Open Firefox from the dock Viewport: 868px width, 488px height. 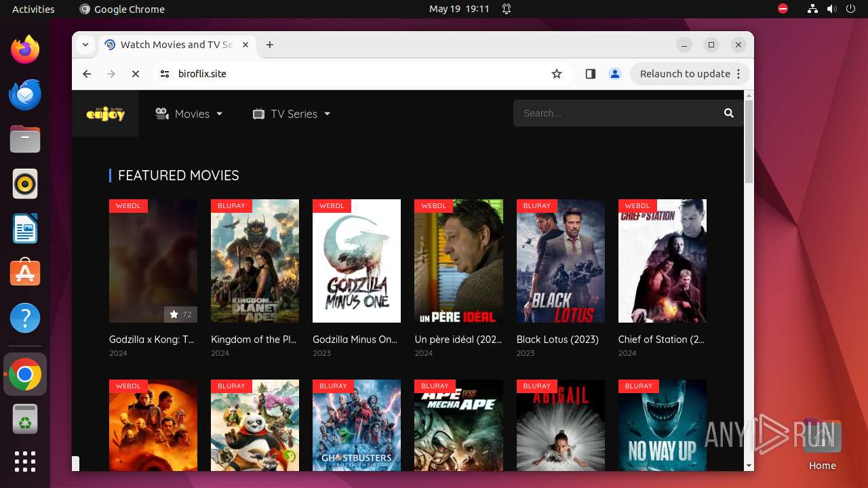pyautogui.click(x=25, y=49)
